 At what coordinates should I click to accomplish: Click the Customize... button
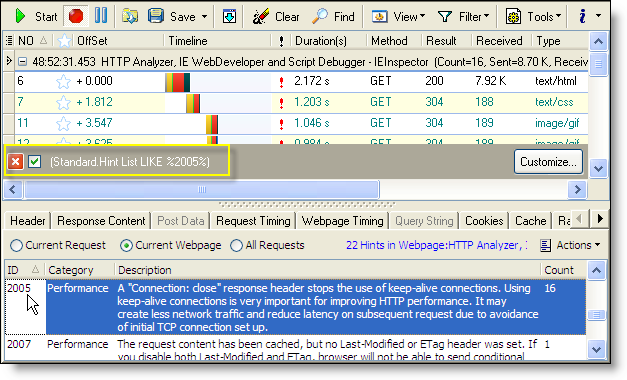point(548,162)
